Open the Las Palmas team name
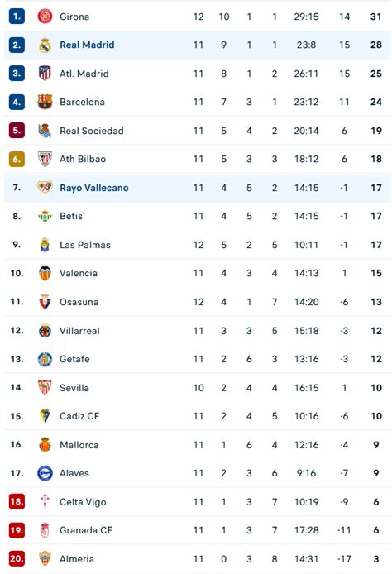This screenshot has width=392, height=574. pyautogui.click(x=85, y=245)
